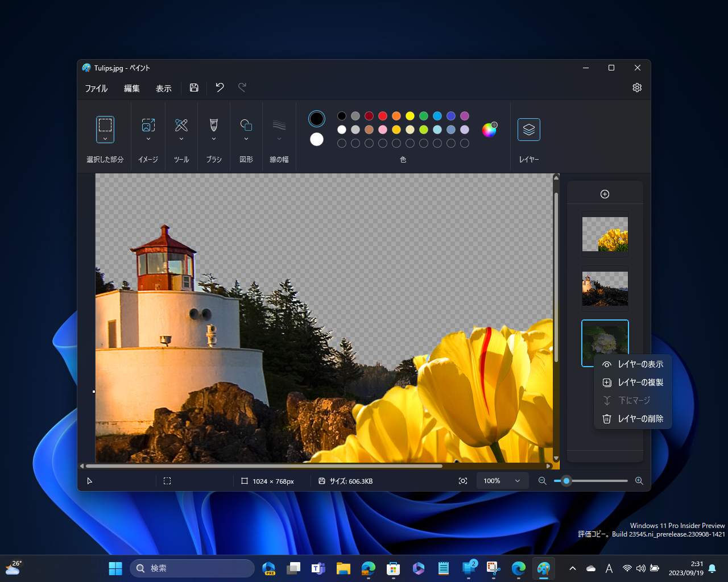Image resolution: width=728 pixels, height=582 pixels.
Task: Expand the selection tool dropdown chevron
Action: [105, 139]
